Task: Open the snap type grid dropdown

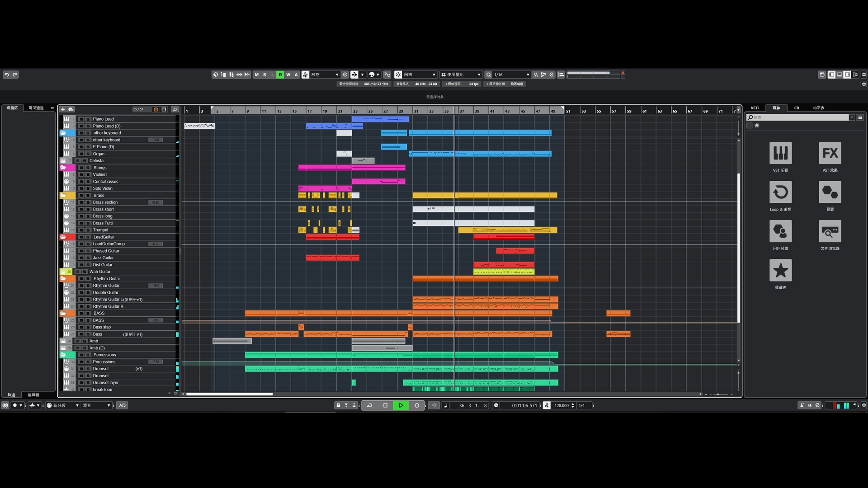Action: pyautogui.click(x=420, y=75)
